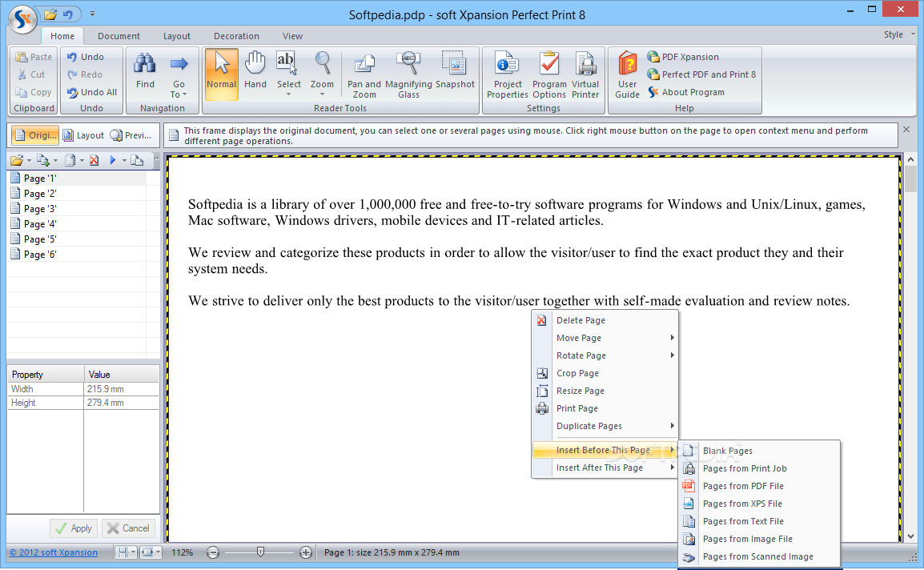Click the add pages icon with green plus
Image resolution: width=924 pixels, height=570 pixels.
tap(43, 160)
